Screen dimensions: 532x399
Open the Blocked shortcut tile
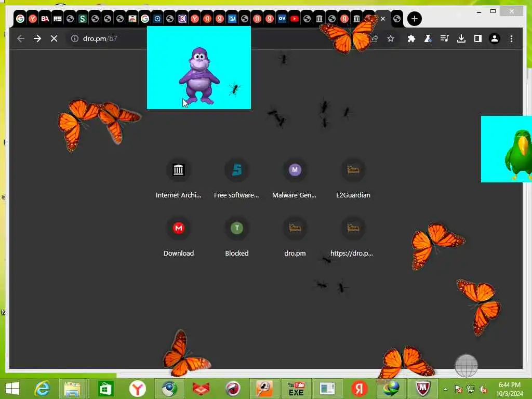coord(236,237)
